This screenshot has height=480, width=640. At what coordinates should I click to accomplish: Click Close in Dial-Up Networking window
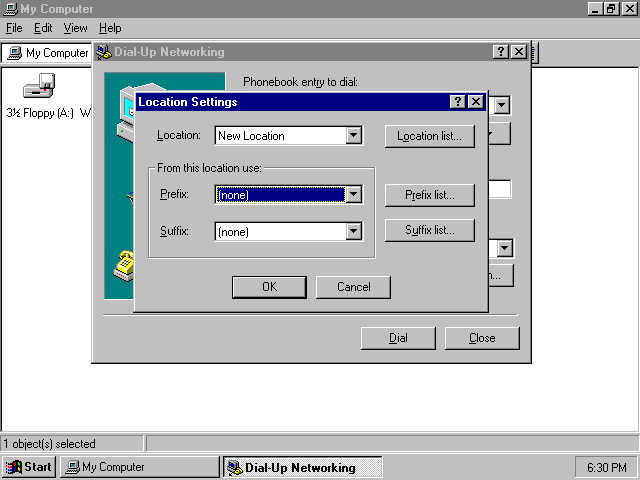click(482, 338)
